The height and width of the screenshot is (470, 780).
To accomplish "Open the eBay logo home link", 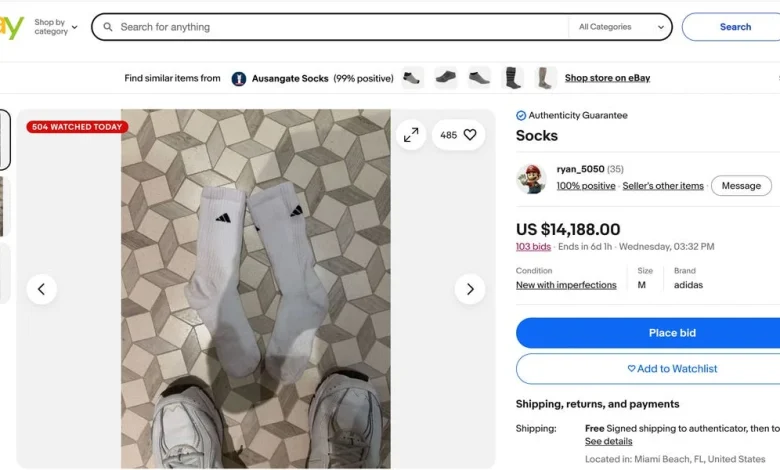I will pyautogui.click(x=11, y=27).
